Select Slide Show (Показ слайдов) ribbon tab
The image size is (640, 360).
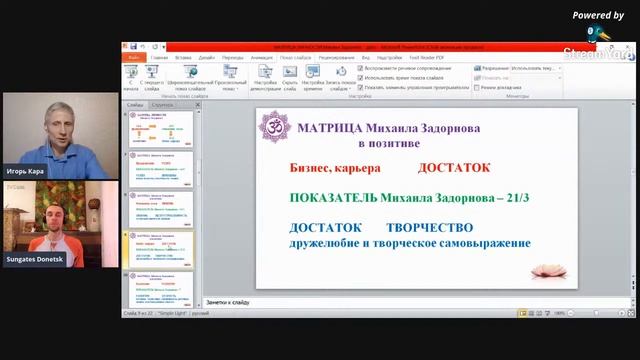[x=296, y=58]
